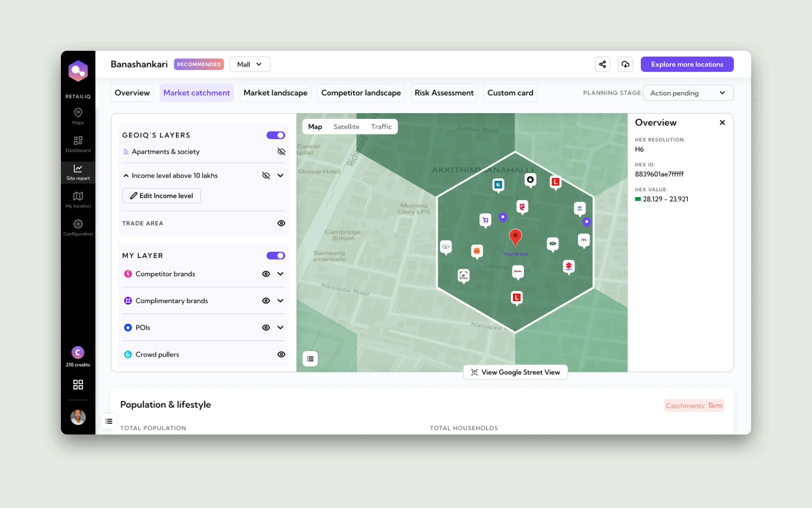Click the Hex value 28,129 – 23,921 text
Viewport: 812px width, 508px height.
(x=665, y=199)
